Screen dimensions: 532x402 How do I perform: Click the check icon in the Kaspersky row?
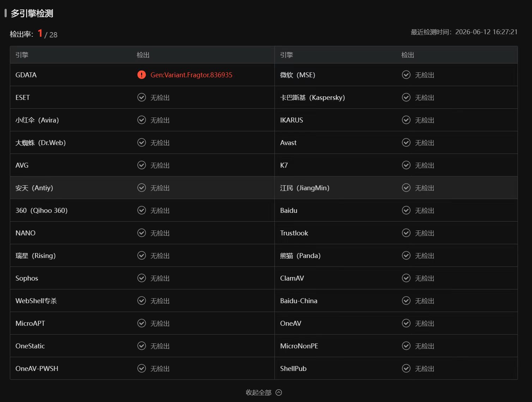(406, 97)
